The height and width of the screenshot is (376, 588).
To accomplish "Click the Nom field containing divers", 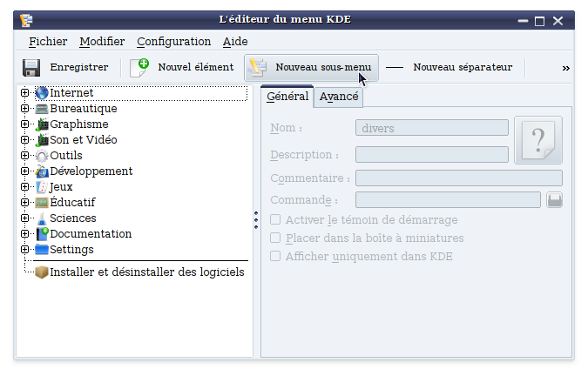I will [x=432, y=128].
